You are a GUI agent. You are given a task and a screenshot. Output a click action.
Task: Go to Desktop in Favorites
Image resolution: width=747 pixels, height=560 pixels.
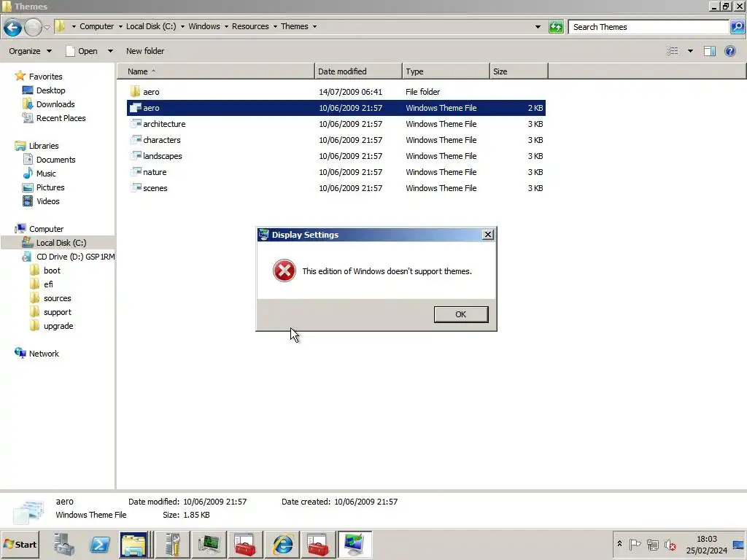click(x=44, y=90)
